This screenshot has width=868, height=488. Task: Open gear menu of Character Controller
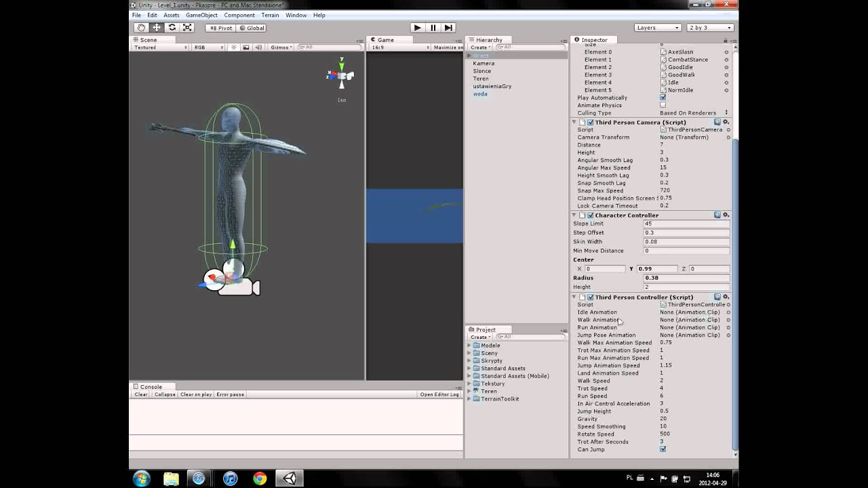pos(726,215)
